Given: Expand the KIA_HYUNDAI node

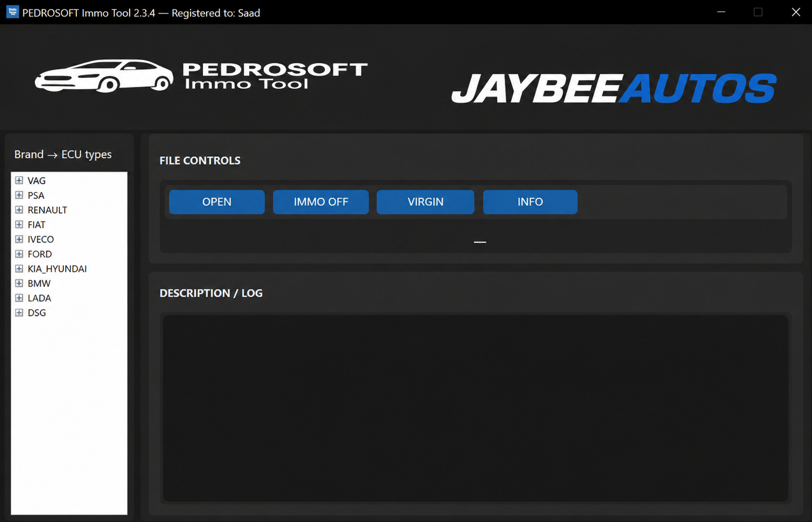Looking at the screenshot, I should click(19, 269).
